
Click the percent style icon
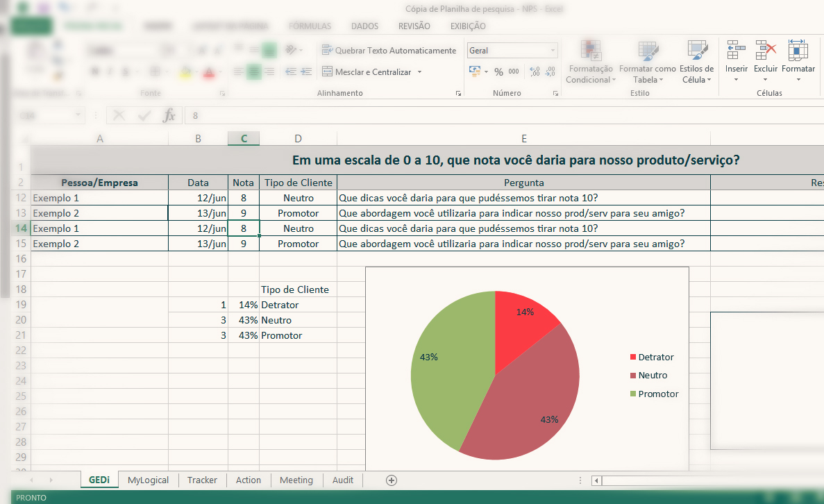tap(499, 72)
